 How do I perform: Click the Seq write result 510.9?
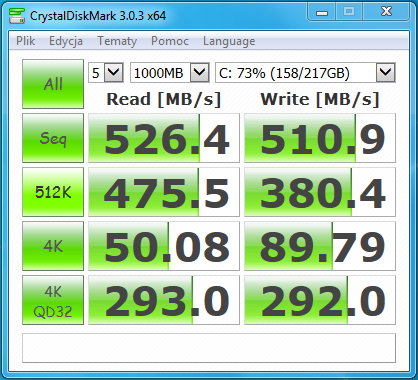point(320,138)
